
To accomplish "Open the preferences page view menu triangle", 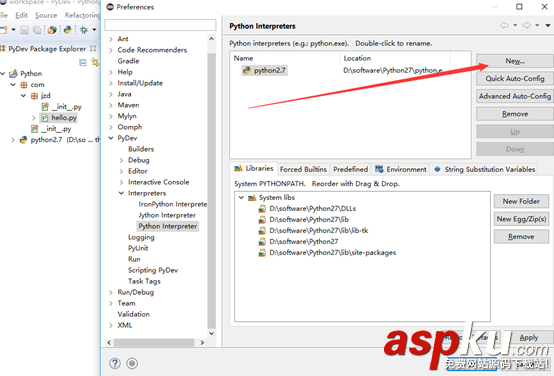I will [548, 25].
